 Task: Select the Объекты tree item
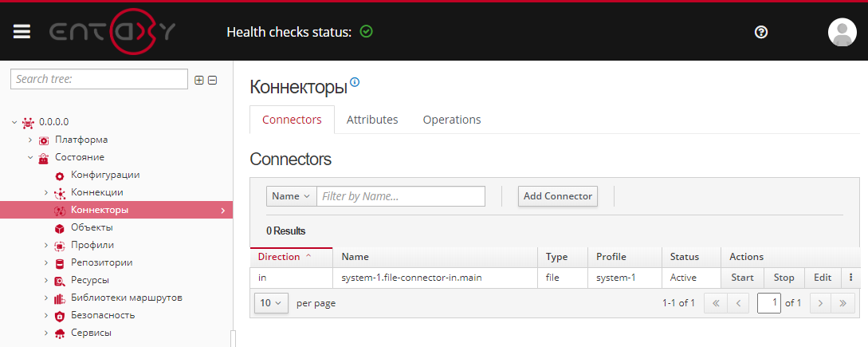[92, 228]
